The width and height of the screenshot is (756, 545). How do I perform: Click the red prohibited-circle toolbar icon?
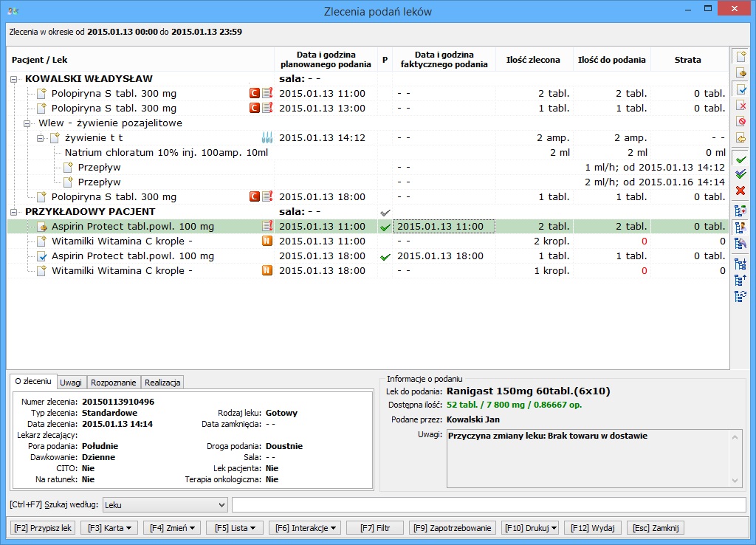pos(740,121)
